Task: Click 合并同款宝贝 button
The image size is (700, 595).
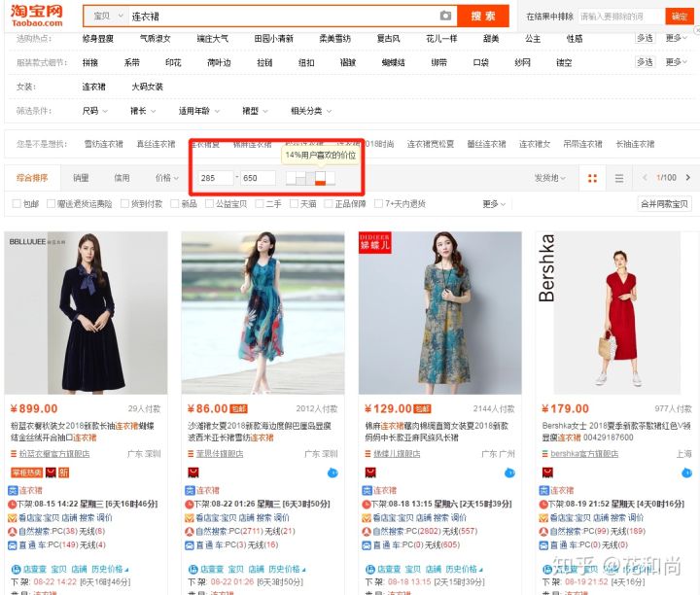Action: click(x=664, y=204)
